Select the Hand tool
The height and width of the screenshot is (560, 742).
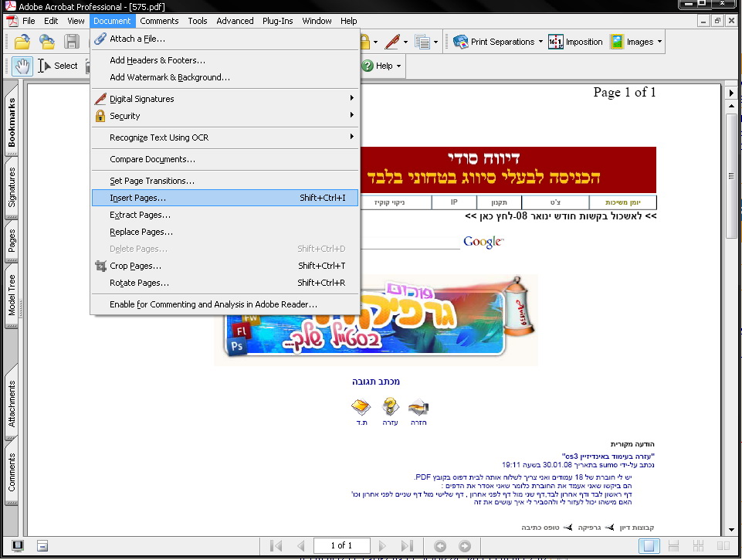click(22, 66)
